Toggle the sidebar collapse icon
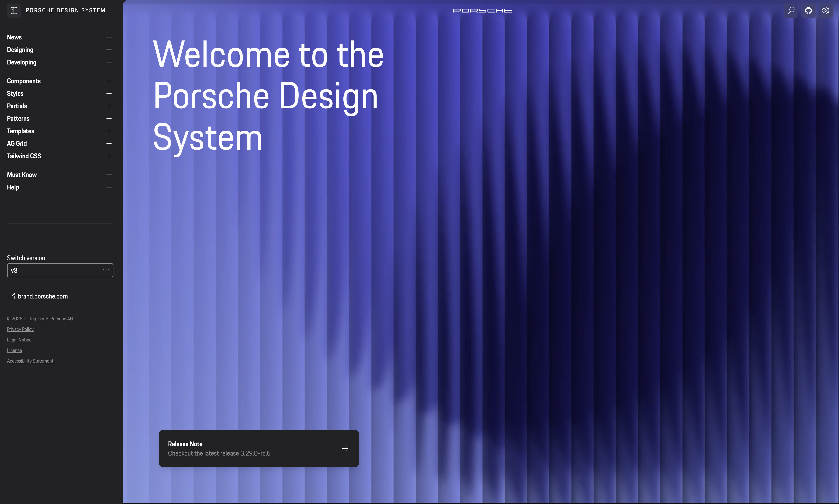The width and height of the screenshot is (839, 504). [x=14, y=11]
